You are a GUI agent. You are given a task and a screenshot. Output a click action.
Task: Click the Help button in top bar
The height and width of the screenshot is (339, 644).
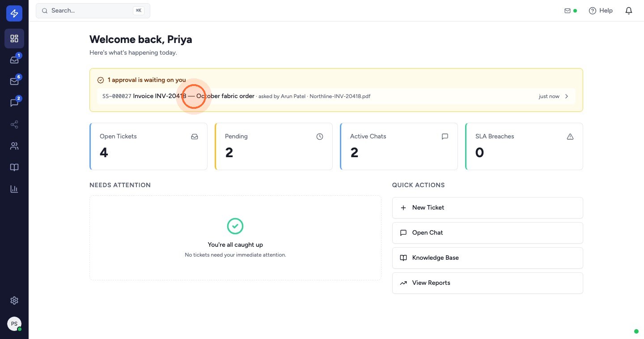click(601, 11)
